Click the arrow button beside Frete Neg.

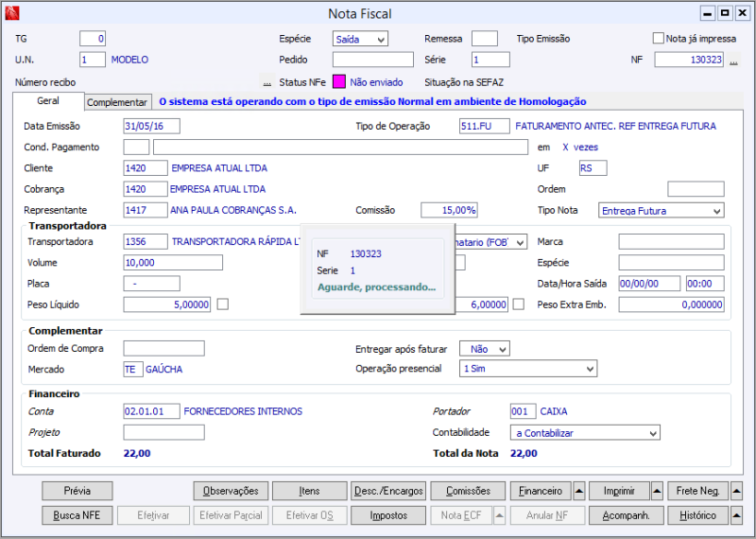click(736, 491)
